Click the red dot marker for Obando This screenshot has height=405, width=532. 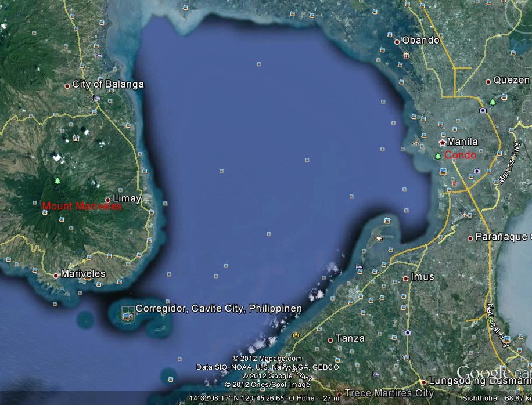click(397, 41)
